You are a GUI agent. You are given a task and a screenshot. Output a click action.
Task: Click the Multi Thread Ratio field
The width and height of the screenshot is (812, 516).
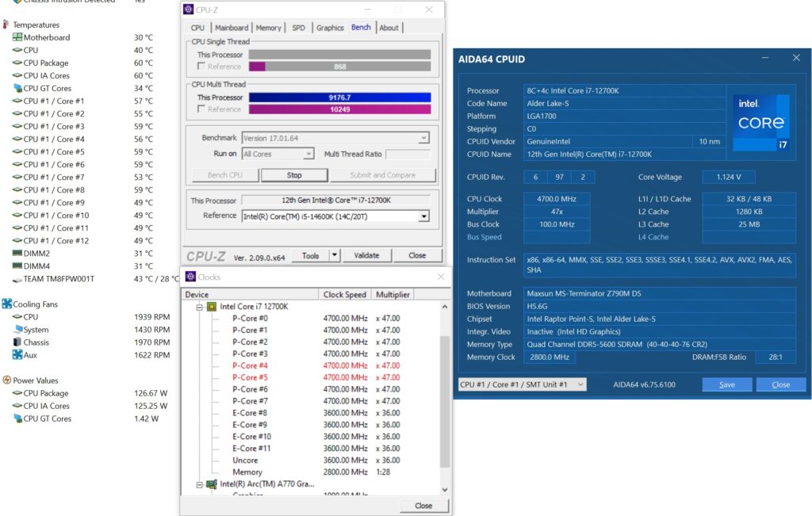point(408,155)
